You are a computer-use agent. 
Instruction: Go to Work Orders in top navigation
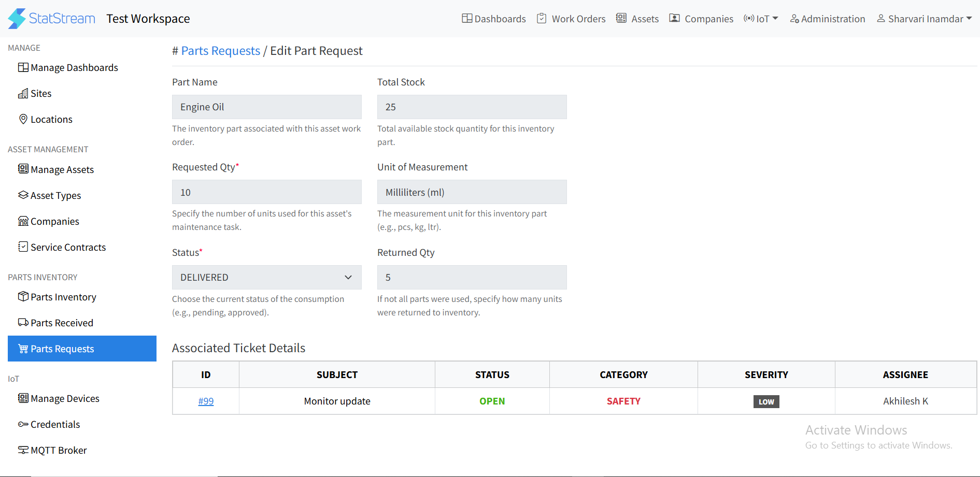(x=571, y=19)
